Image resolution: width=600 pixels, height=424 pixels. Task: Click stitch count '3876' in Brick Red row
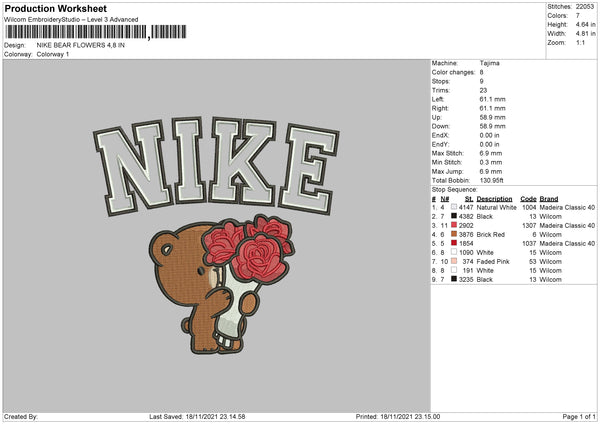coord(466,235)
